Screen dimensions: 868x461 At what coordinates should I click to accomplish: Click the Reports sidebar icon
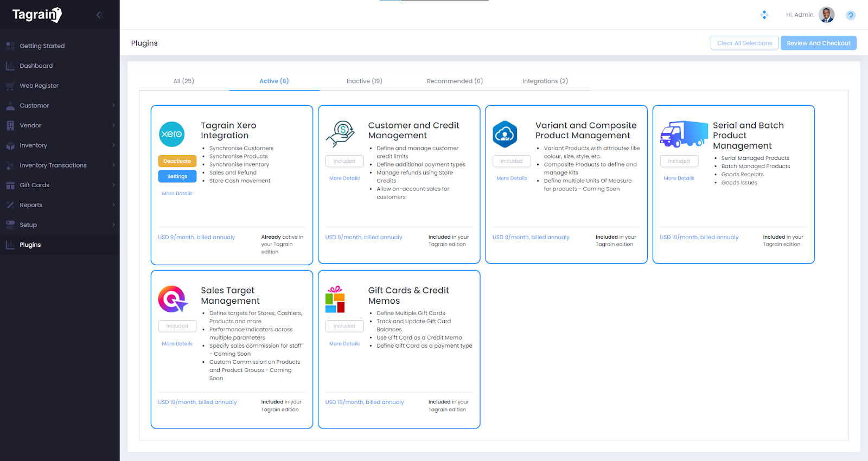[10, 205]
